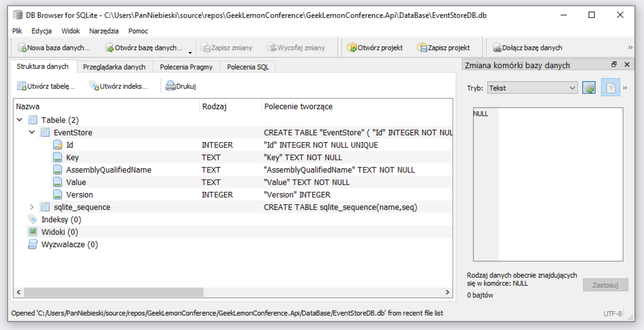Image resolution: width=644 pixels, height=330 pixels.
Task: Click the DB Browser title bar app icon
Action: pyautogui.click(x=17, y=15)
